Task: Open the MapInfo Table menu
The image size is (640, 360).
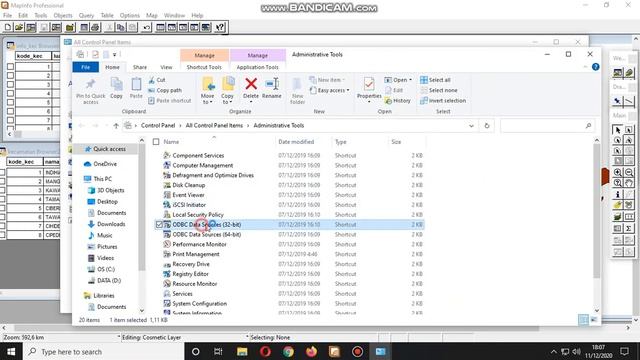Action: pyautogui.click(x=107, y=16)
